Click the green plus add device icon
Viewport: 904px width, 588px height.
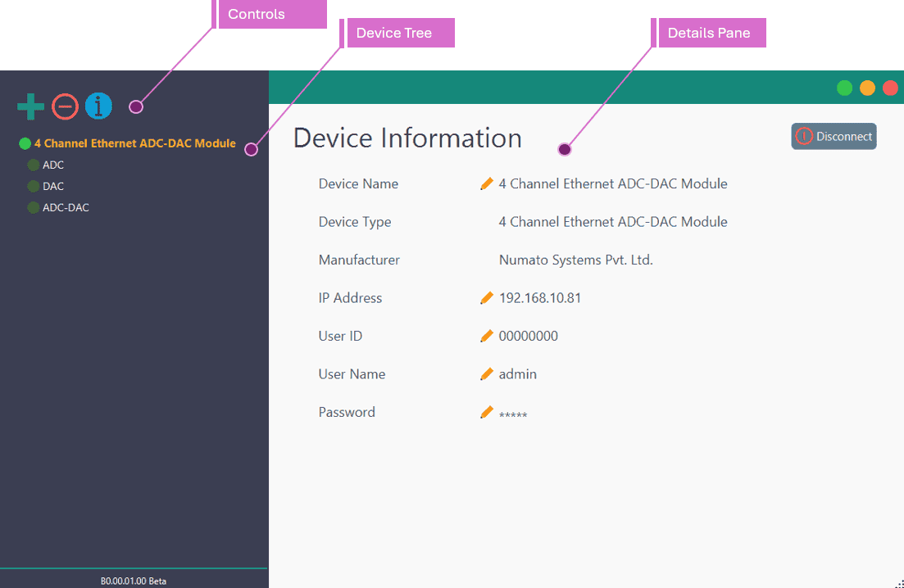pos(30,106)
